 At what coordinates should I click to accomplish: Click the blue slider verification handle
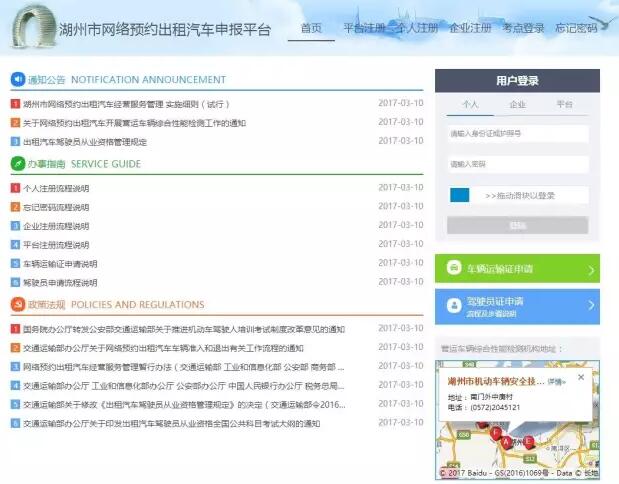pos(458,195)
